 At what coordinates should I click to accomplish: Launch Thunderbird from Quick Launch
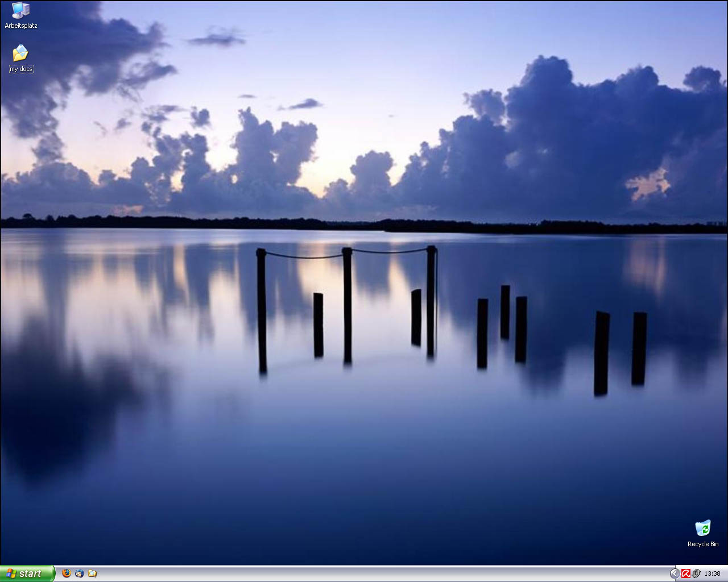pyautogui.click(x=80, y=573)
